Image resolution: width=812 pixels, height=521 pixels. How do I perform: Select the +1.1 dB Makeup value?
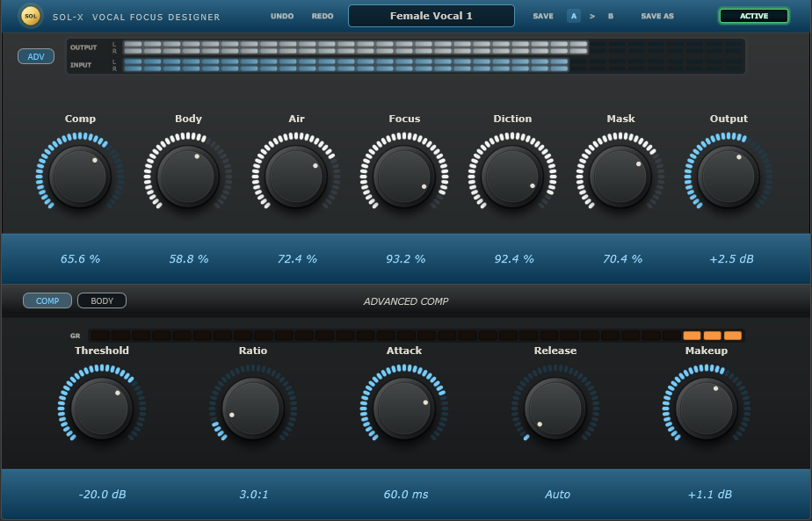point(709,495)
